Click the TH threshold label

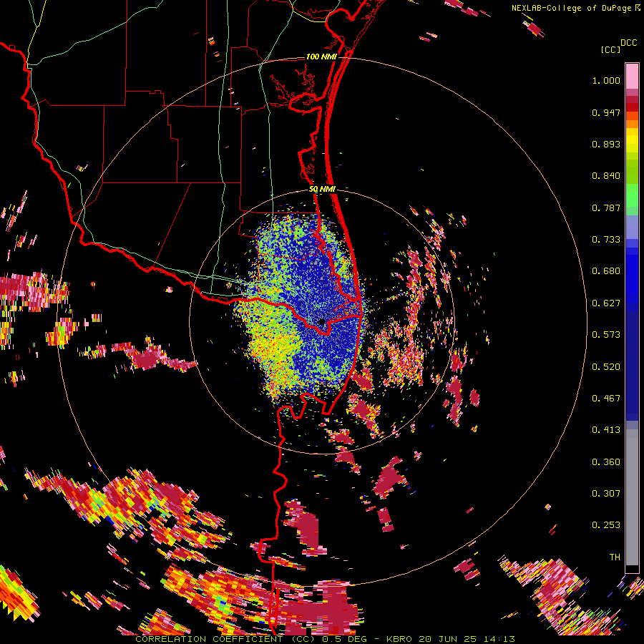615,557
